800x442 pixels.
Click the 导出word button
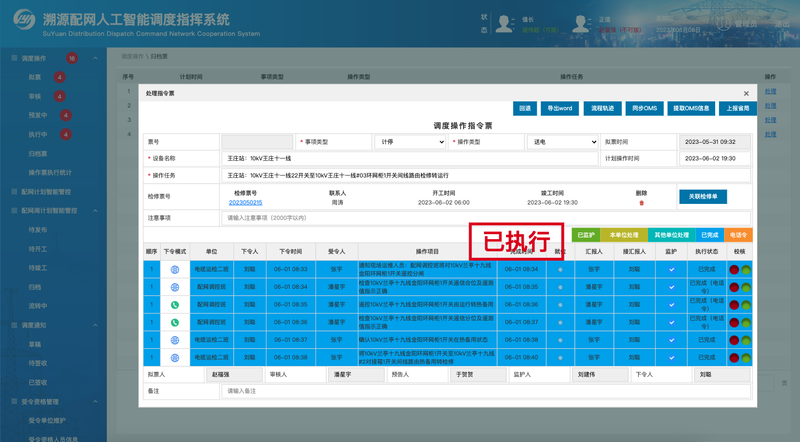pos(560,108)
